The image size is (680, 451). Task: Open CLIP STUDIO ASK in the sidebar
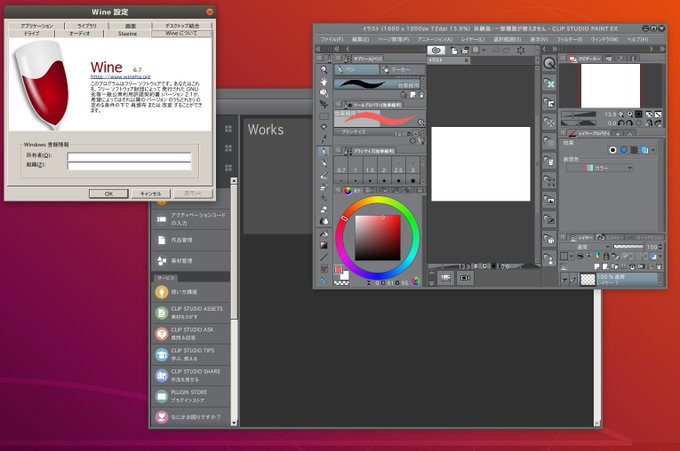tap(191, 333)
